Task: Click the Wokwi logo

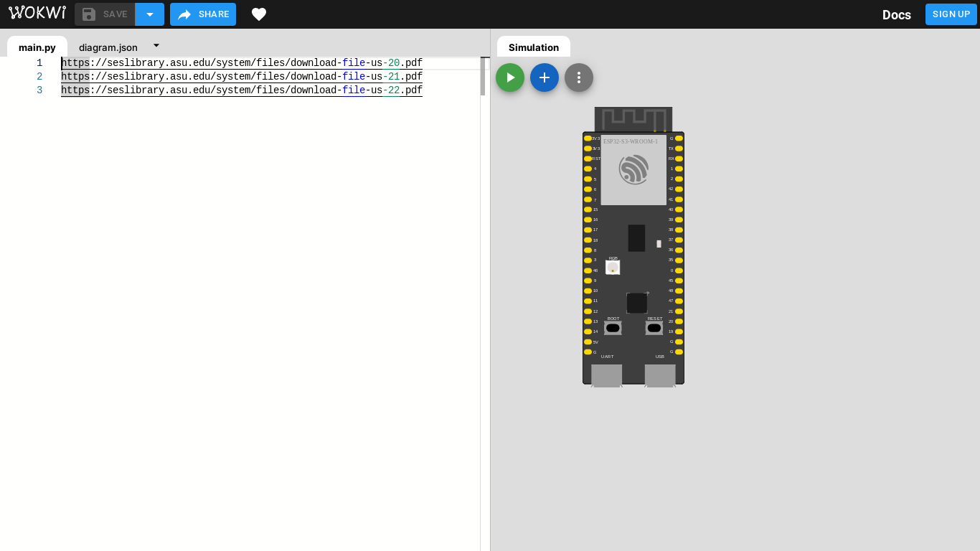Action: [x=37, y=13]
